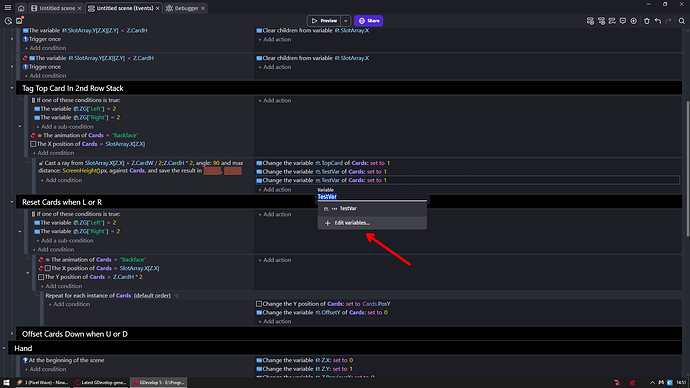Click the first red result variable field in ray condition
This screenshot has height=388, width=690.
click(212, 171)
